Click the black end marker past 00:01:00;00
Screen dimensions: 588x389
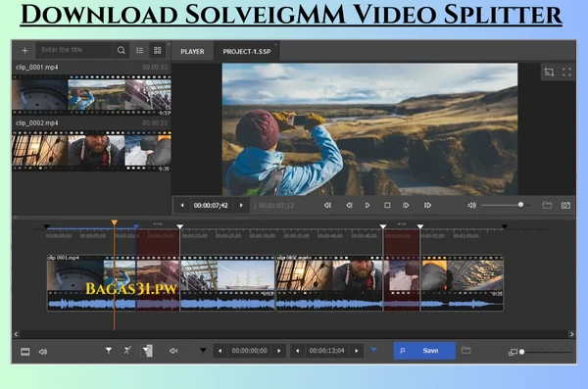tap(505, 226)
